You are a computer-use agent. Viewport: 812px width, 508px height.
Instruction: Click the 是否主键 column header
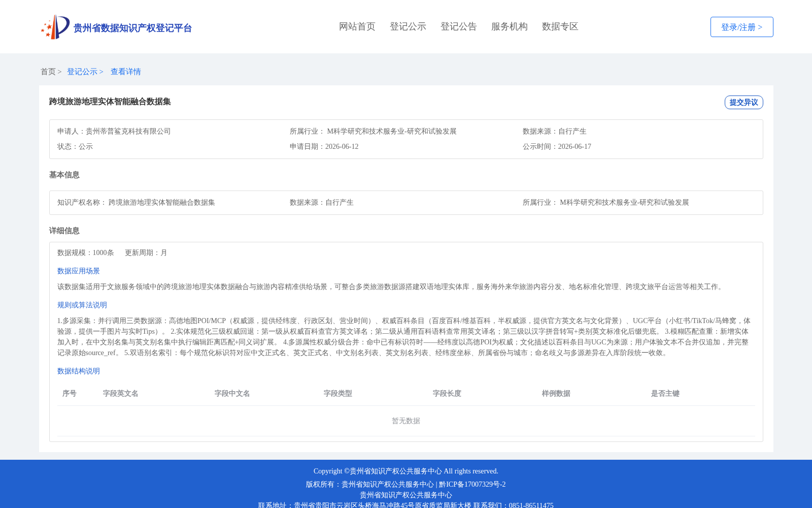coord(665,393)
